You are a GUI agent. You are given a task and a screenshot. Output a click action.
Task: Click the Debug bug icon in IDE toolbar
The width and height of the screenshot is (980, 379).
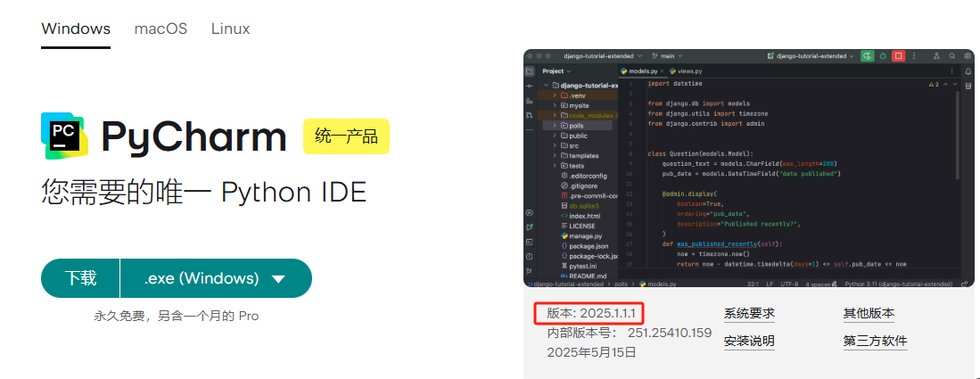click(x=883, y=55)
